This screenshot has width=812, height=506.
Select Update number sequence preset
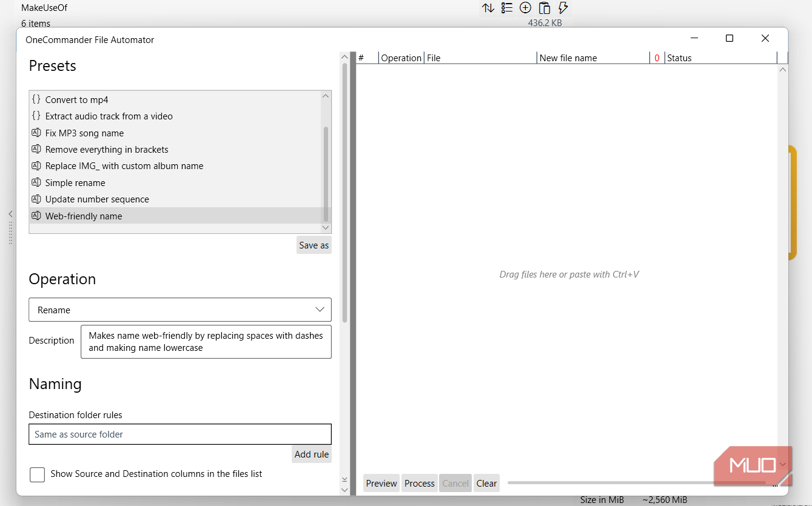pos(175,199)
